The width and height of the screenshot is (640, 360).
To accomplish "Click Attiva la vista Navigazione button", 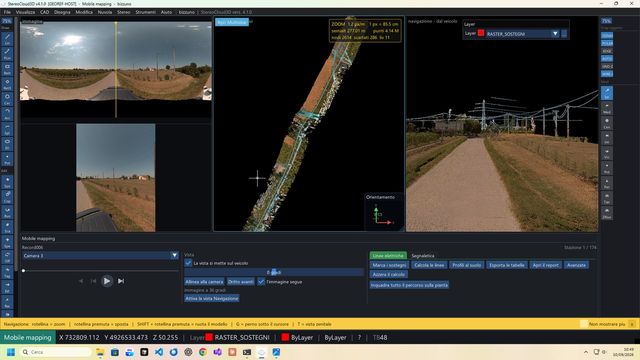I will pyautogui.click(x=212, y=298).
